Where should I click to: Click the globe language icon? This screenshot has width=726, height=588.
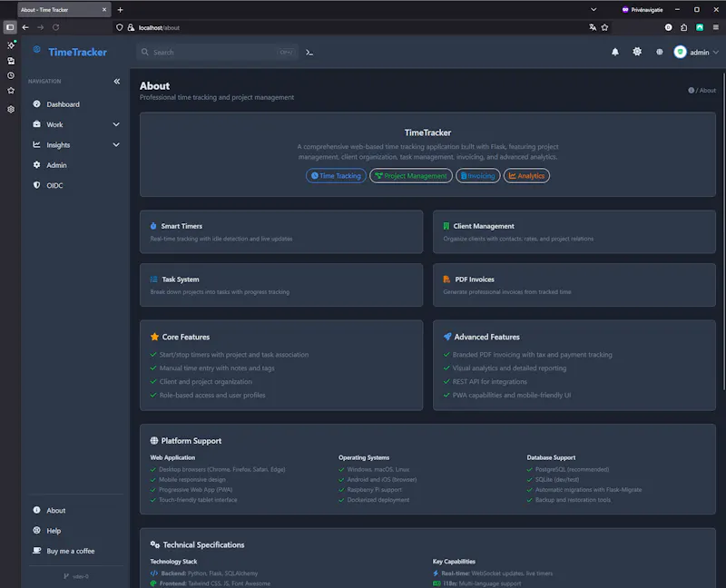pyautogui.click(x=660, y=52)
